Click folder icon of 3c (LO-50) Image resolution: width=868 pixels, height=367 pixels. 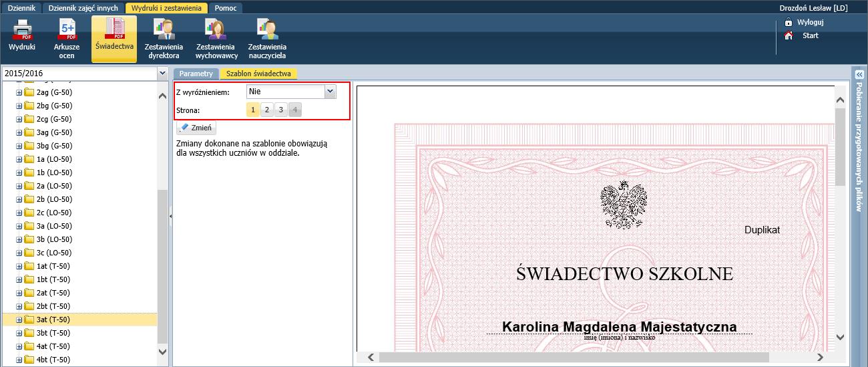[29, 253]
